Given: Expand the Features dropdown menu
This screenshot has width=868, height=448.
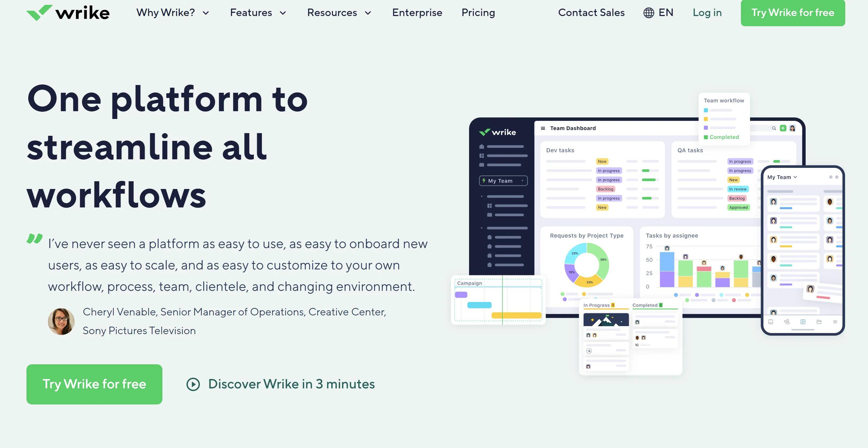Looking at the screenshot, I should 258,13.
